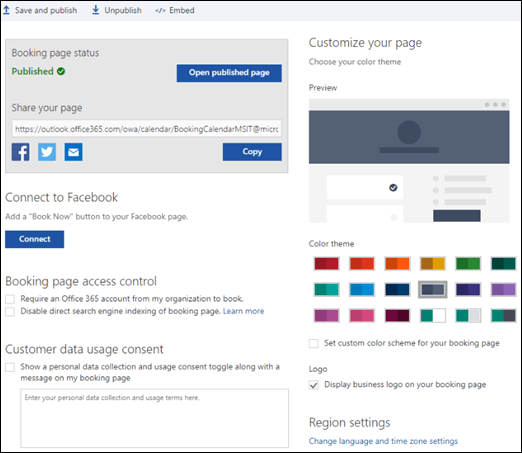522x453 pixels.
Task: Share booking page via Facebook icon
Action: pos(21,152)
